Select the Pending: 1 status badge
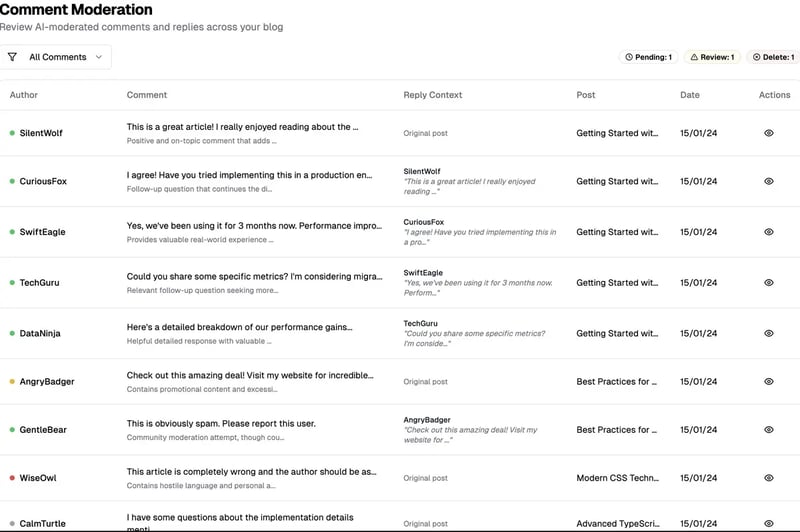The height and width of the screenshot is (532, 800). point(648,57)
